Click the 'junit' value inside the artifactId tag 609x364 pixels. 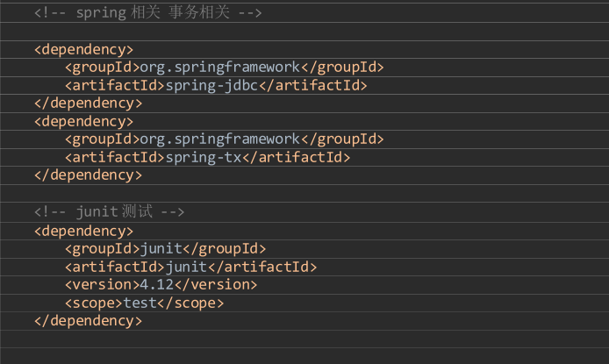(186, 267)
